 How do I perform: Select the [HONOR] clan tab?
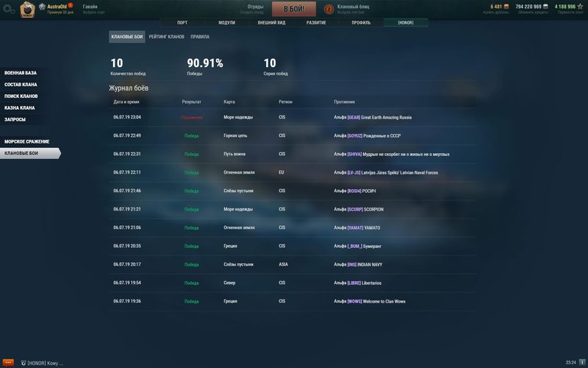click(x=406, y=23)
